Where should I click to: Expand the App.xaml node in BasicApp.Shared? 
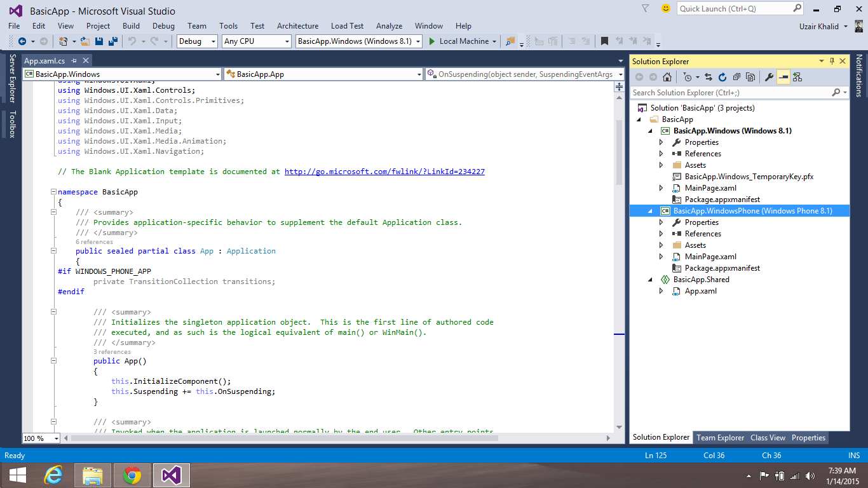[661, 291]
